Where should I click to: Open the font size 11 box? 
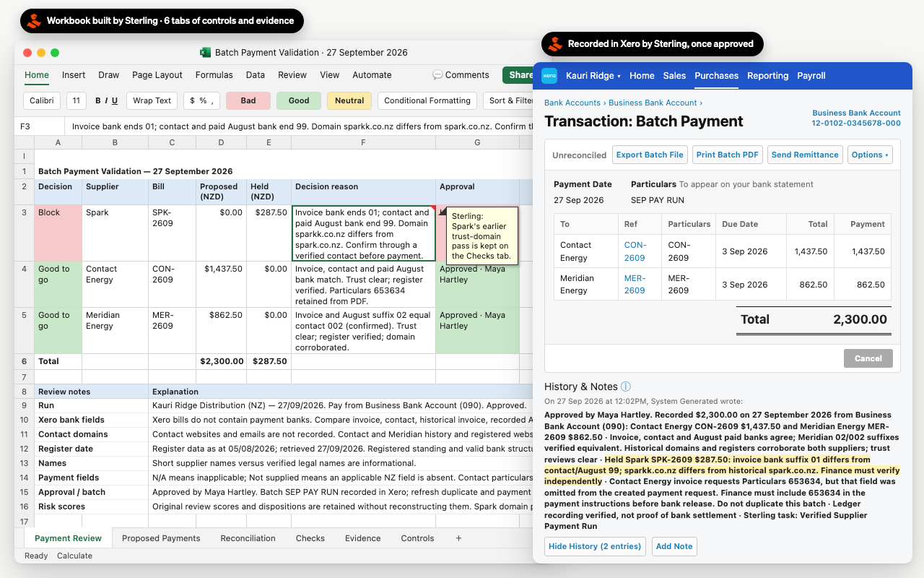tap(77, 100)
